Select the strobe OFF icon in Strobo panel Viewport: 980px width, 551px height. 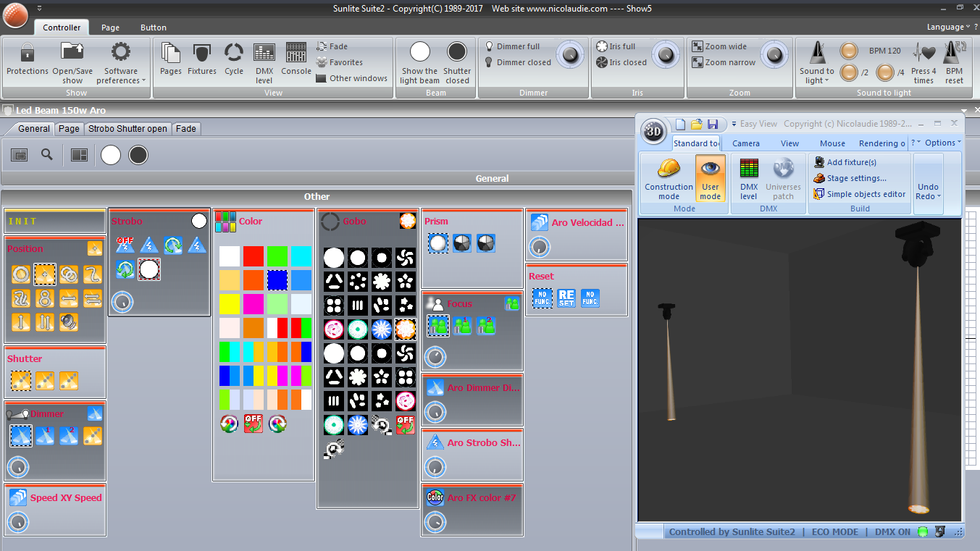tap(125, 245)
